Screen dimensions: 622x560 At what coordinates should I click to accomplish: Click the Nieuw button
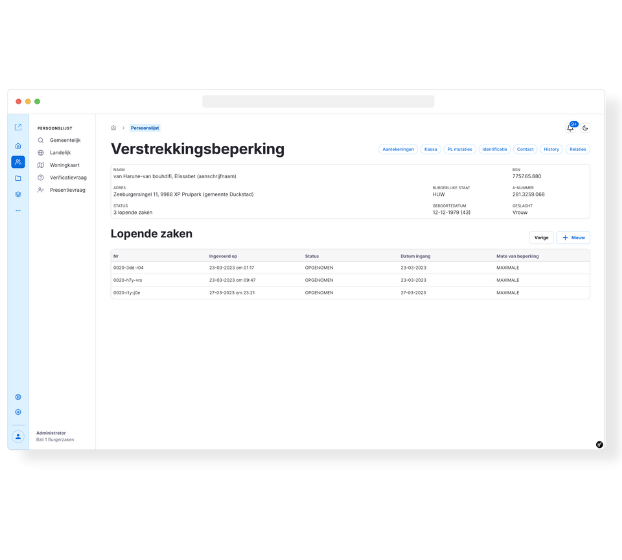(574, 238)
